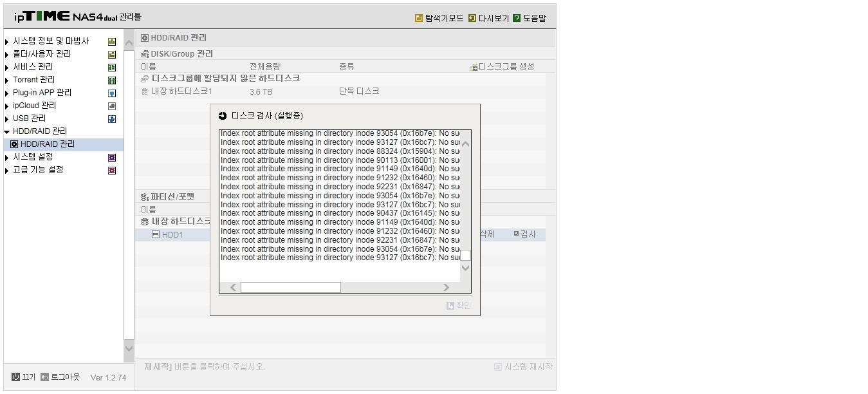Click the log vertical scroll down arrow
The height and width of the screenshot is (394, 868).
466,268
